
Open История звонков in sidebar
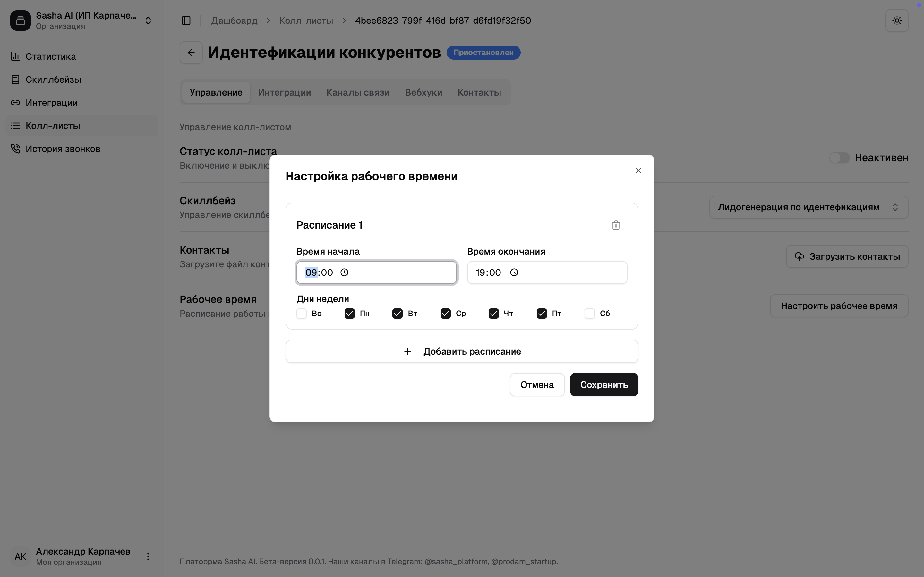63,149
